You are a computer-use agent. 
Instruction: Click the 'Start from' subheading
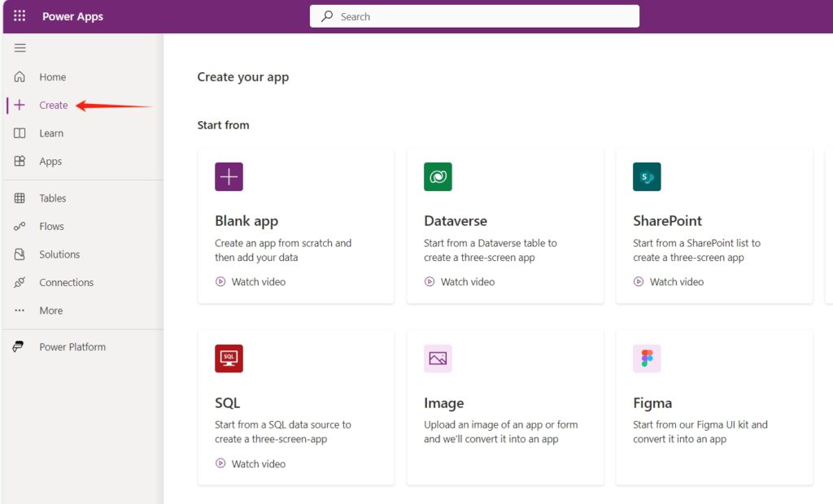click(x=223, y=125)
